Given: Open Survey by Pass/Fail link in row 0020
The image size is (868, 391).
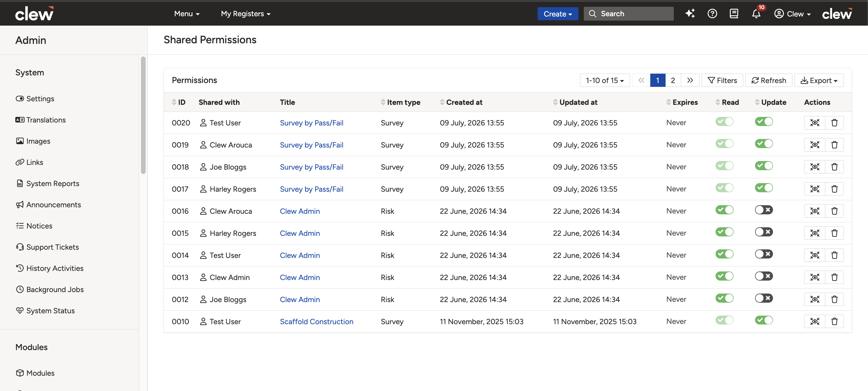Looking at the screenshot, I should [311, 123].
